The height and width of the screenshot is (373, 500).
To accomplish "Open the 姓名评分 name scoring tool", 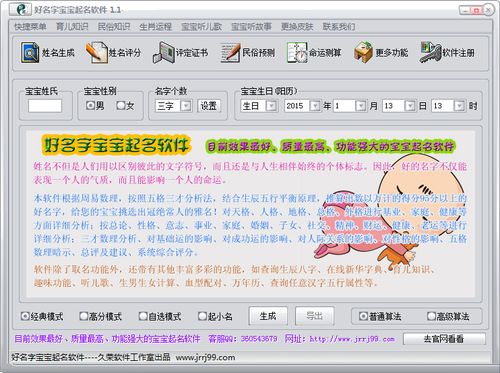I will point(113,53).
